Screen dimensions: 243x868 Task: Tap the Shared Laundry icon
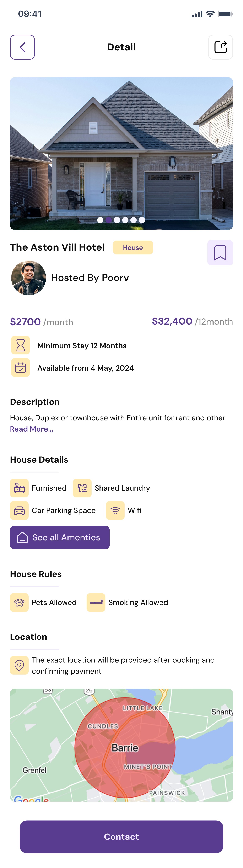pos(82,488)
